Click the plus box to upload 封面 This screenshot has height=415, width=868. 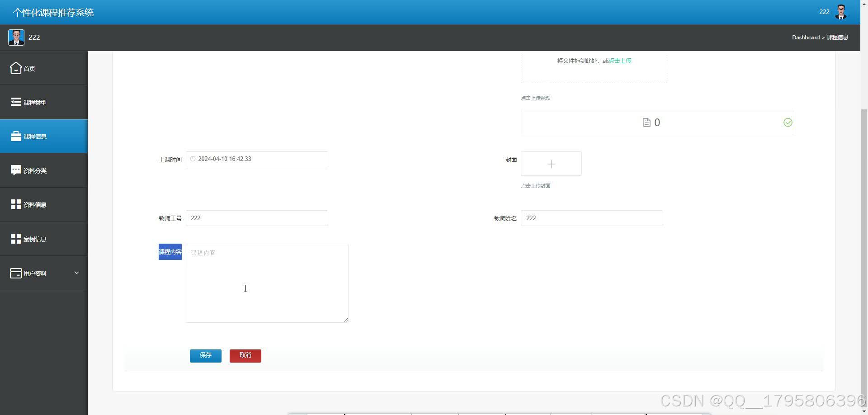point(551,164)
